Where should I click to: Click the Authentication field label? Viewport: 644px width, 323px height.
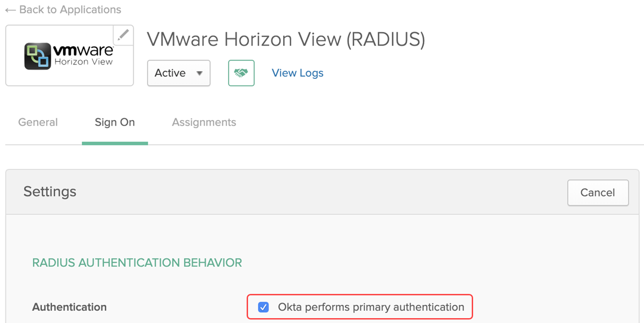69,307
